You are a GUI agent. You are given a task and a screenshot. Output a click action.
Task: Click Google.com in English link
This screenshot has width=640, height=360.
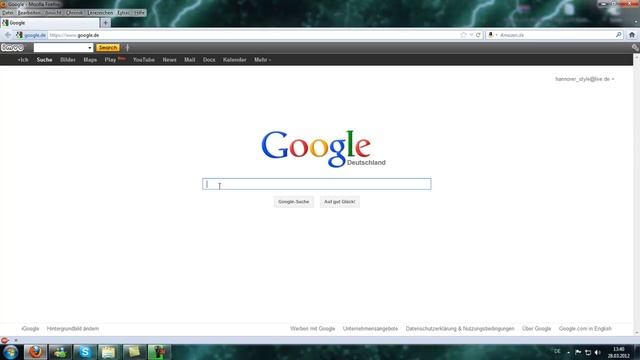click(585, 329)
